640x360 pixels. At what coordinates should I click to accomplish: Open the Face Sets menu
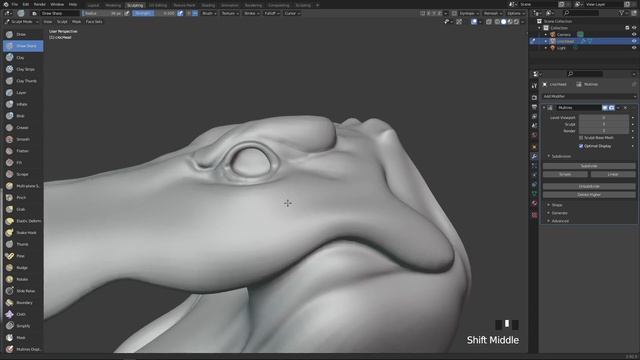94,22
